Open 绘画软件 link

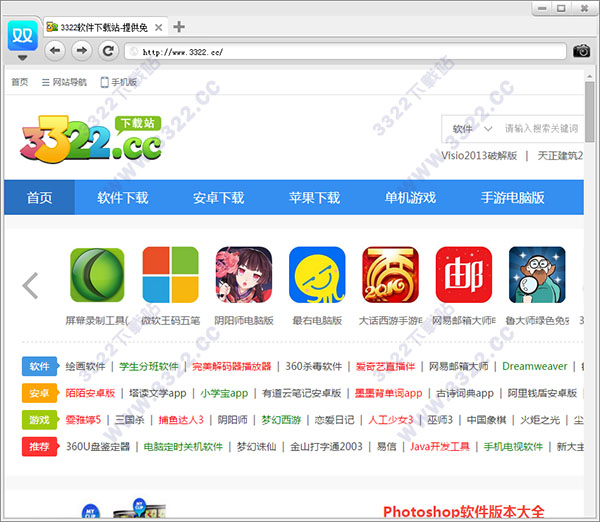[85, 366]
